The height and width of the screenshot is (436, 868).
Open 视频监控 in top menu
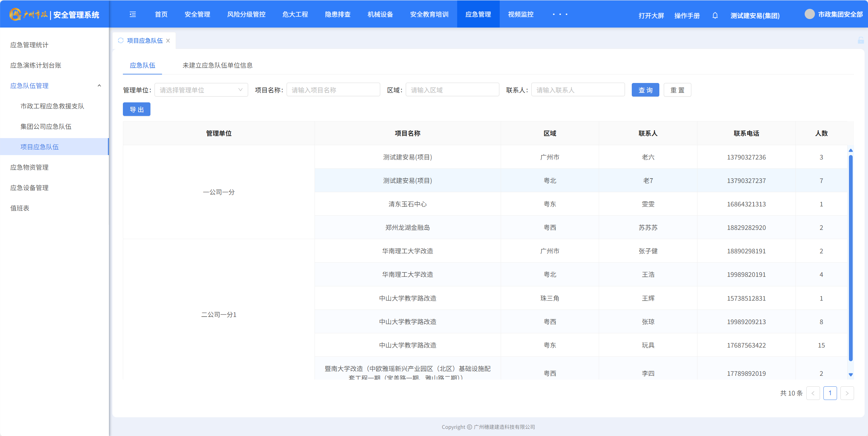[x=520, y=14]
